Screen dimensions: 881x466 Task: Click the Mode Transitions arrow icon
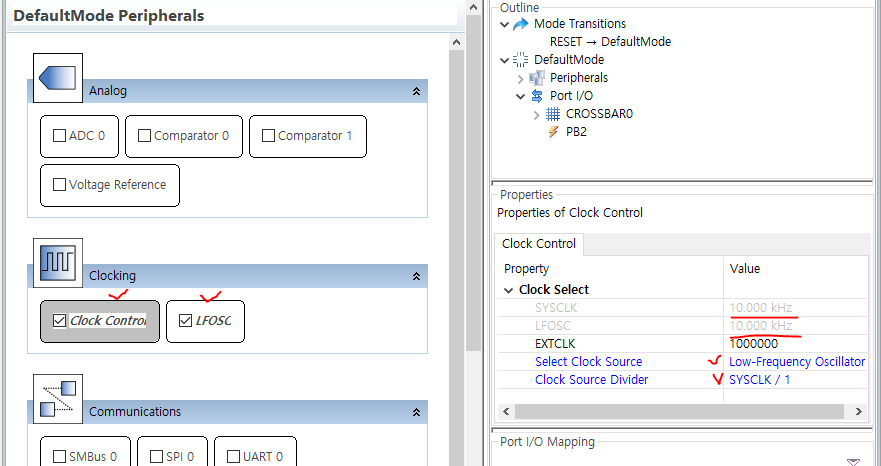tap(521, 24)
